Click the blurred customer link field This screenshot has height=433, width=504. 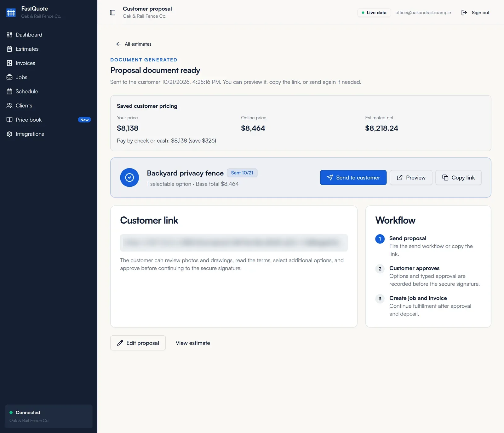pyautogui.click(x=234, y=243)
